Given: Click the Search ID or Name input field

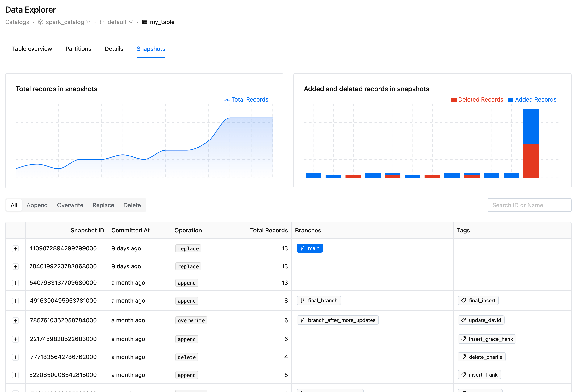Looking at the screenshot, I should pyautogui.click(x=529, y=205).
